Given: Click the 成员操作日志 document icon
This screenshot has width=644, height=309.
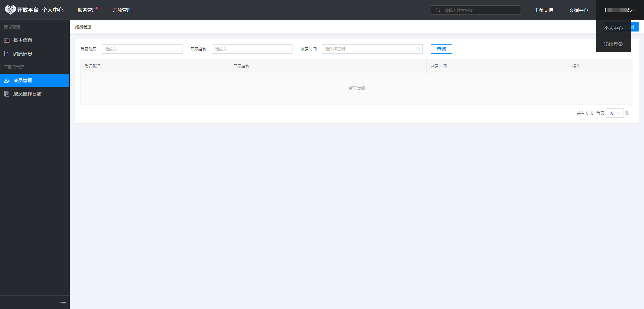Looking at the screenshot, I should [7, 94].
